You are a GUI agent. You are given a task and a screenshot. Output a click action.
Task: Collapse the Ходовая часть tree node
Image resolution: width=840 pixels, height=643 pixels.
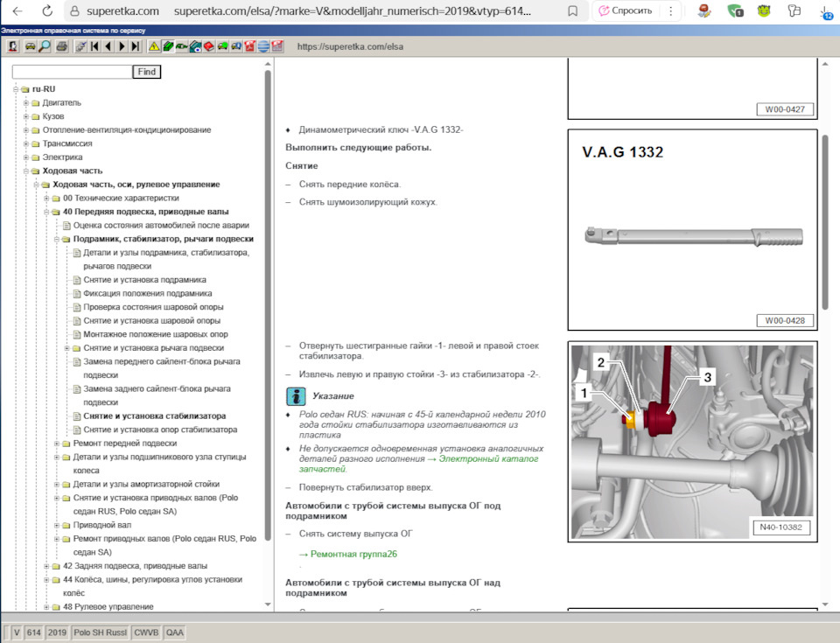tap(25, 171)
